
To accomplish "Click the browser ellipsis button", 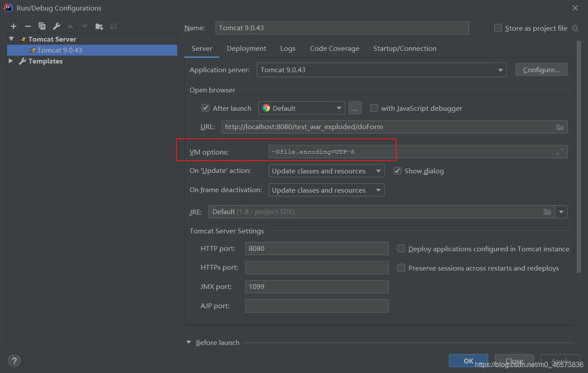I will [355, 108].
